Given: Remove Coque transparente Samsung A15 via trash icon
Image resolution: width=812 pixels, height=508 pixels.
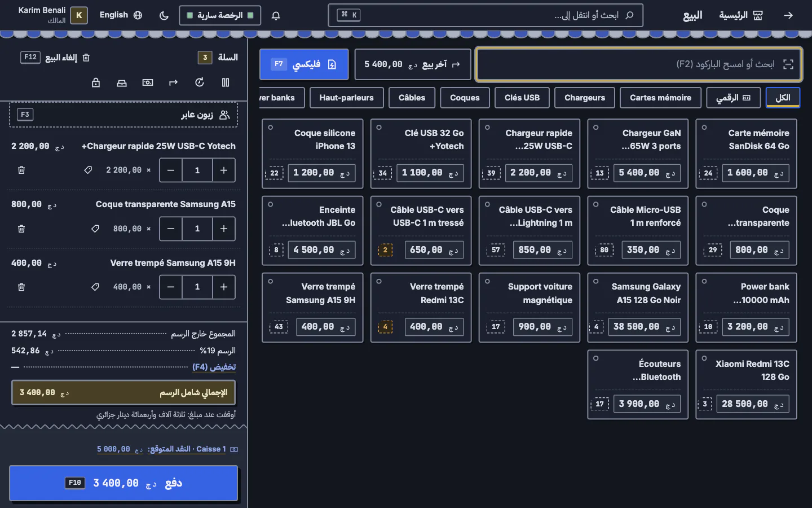Looking at the screenshot, I should [x=21, y=229].
